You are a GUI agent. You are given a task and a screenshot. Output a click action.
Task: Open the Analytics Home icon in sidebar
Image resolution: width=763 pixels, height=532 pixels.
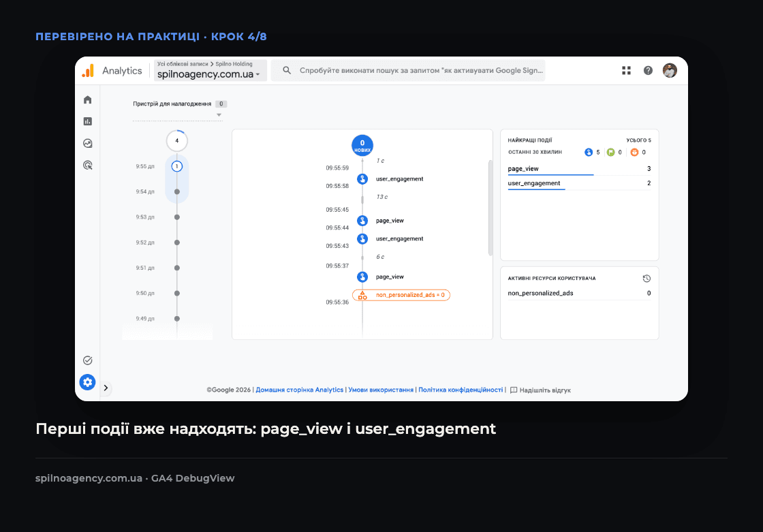[88, 99]
